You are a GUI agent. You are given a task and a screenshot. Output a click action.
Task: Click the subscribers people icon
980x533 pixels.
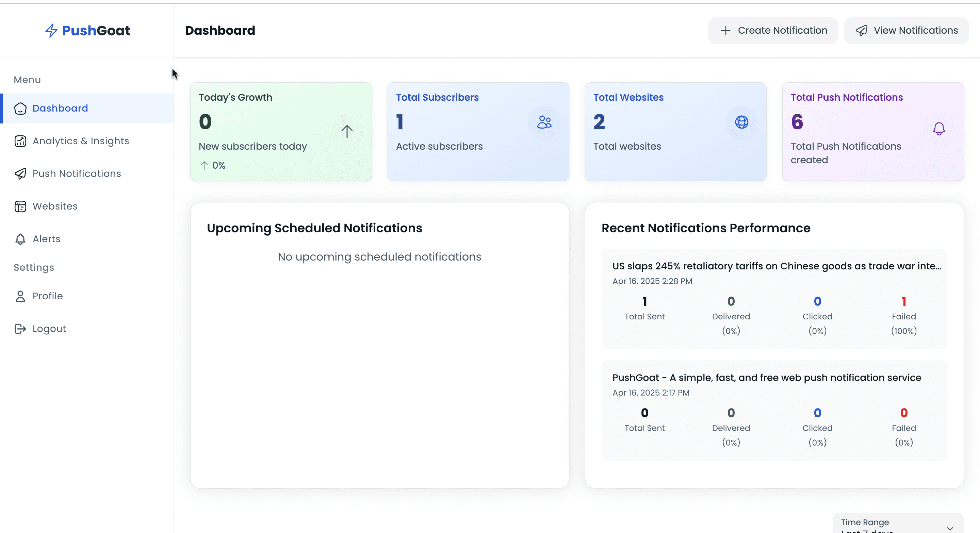pos(544,122)
